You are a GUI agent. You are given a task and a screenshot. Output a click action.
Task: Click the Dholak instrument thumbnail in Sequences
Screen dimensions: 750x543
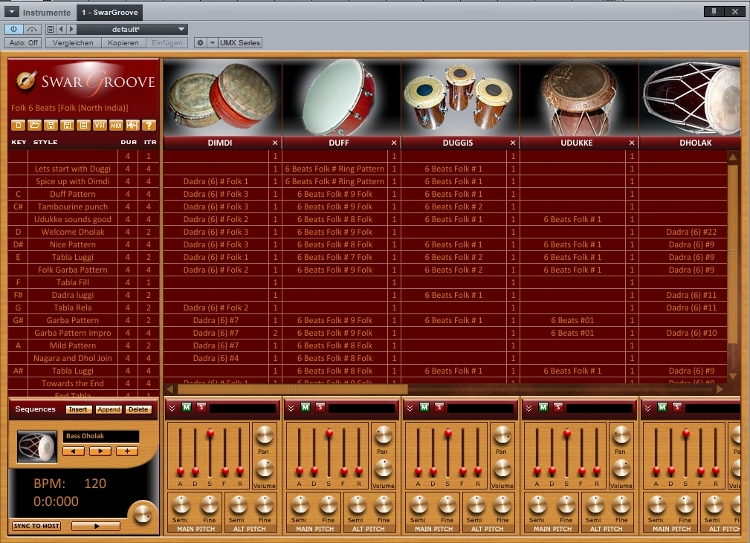coord(37,447)
